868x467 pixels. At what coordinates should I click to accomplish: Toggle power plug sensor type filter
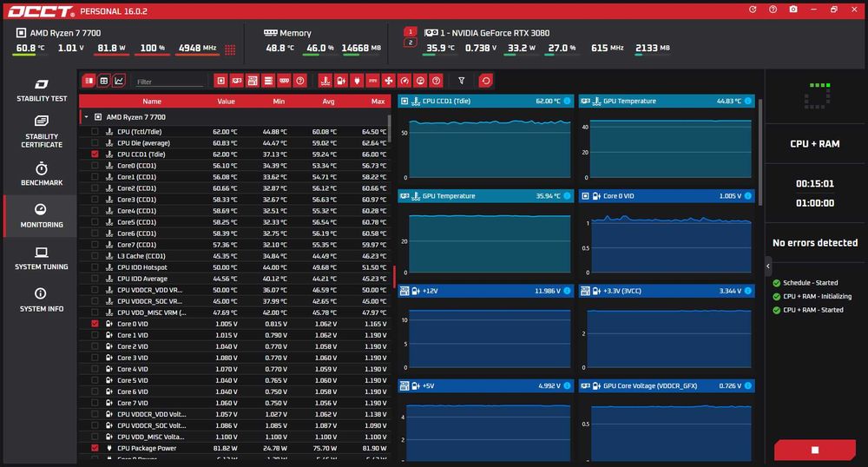357,81
